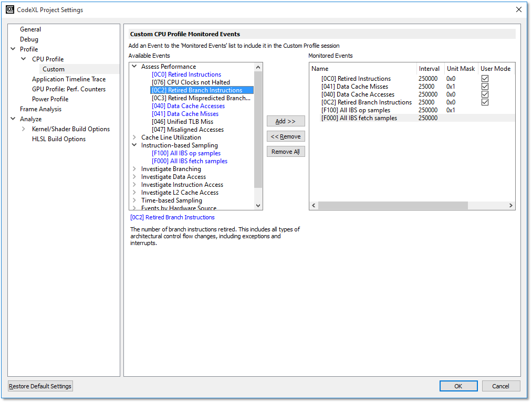532x403 pixels.
Task: Collapse the CPU Profile tree node
Action: coord(24,59)
